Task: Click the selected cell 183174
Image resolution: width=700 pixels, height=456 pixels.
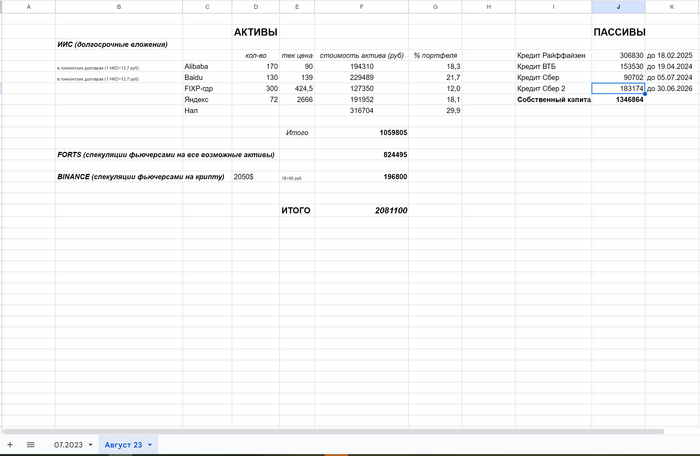Action: coord(619,88)
